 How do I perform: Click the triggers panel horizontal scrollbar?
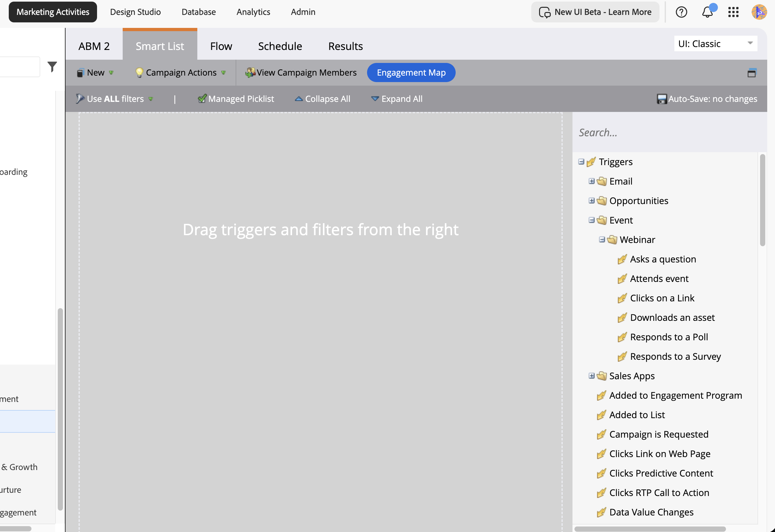(x=650, y=529)
